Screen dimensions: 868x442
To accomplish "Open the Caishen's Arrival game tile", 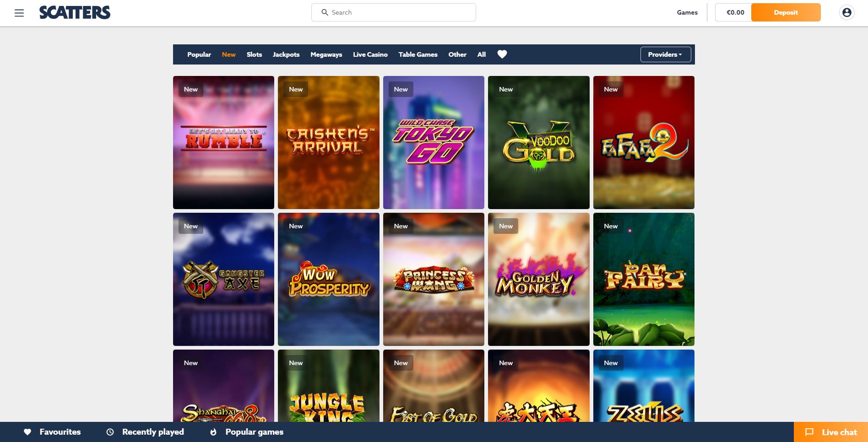I will pos(329,142).
